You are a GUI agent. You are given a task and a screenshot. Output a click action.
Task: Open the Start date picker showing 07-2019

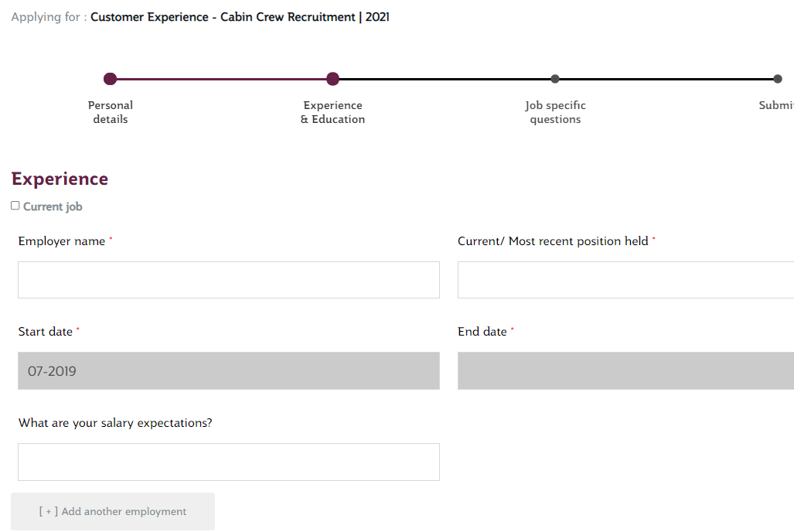point(229,371)
